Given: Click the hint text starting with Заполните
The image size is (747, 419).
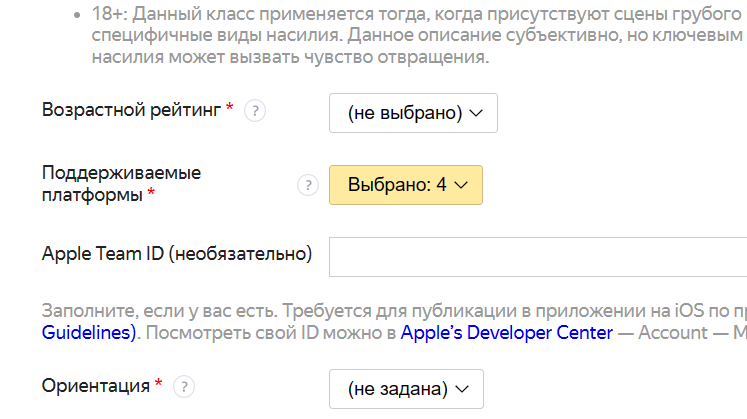Looking at the screenshot, I should point(394,321).
